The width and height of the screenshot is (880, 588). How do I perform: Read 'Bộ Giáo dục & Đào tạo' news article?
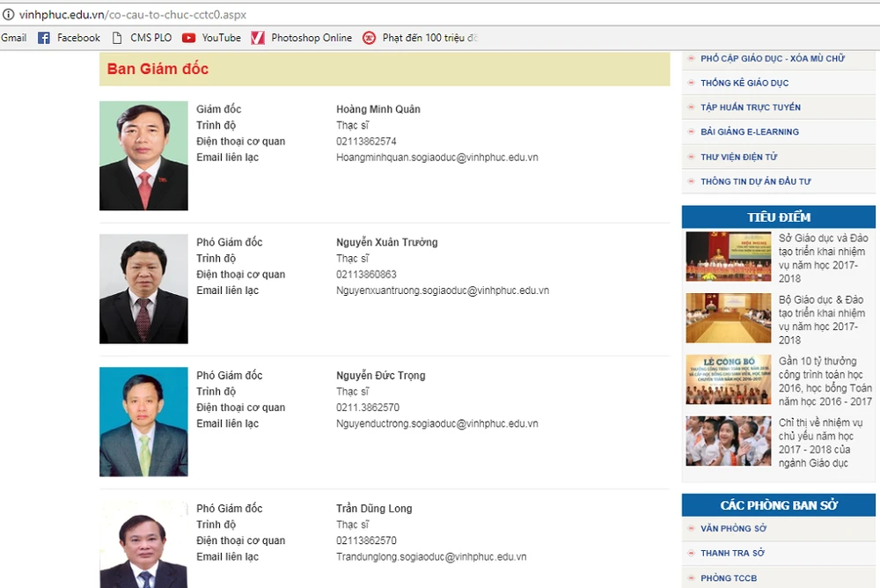(x=821, y=320)
